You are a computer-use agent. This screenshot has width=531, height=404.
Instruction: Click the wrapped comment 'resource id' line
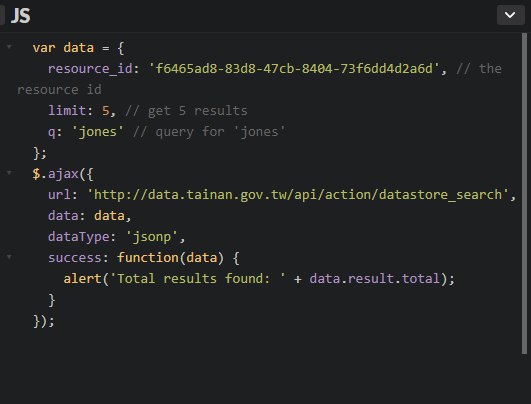coord(59,90)
